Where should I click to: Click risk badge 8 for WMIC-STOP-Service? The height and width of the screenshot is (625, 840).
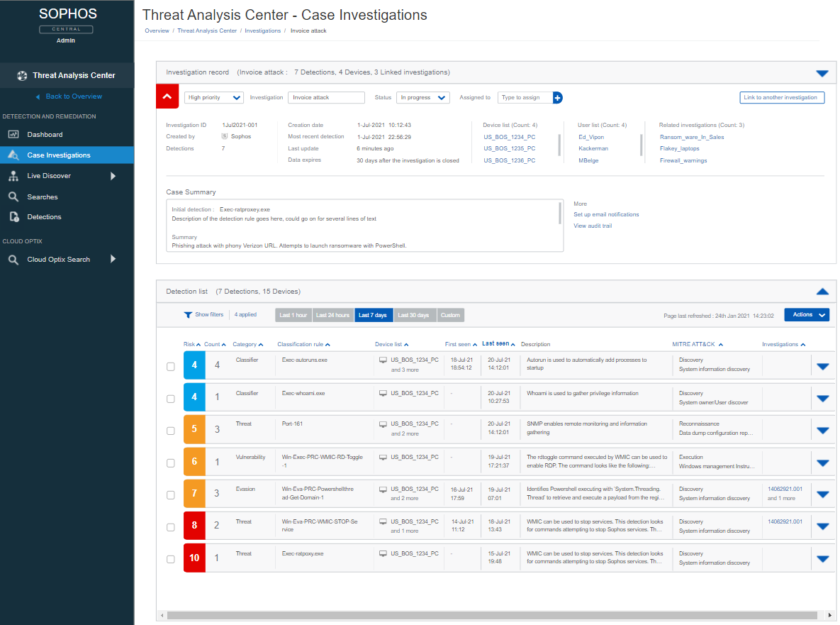coord(194,526)
